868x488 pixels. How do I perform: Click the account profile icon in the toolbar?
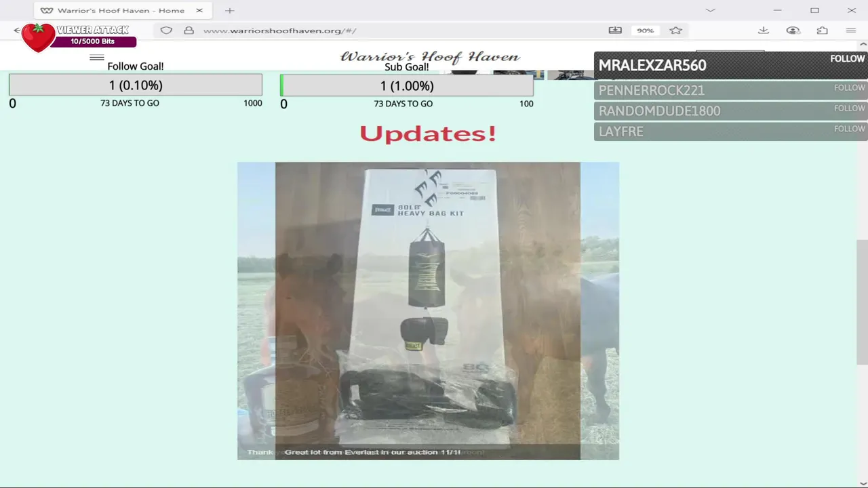pos(793,30)
